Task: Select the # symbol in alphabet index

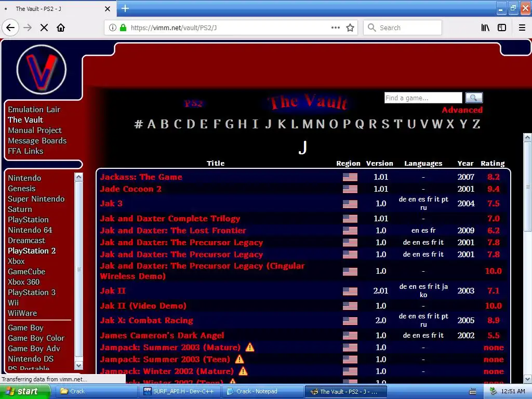Action: 138,124
